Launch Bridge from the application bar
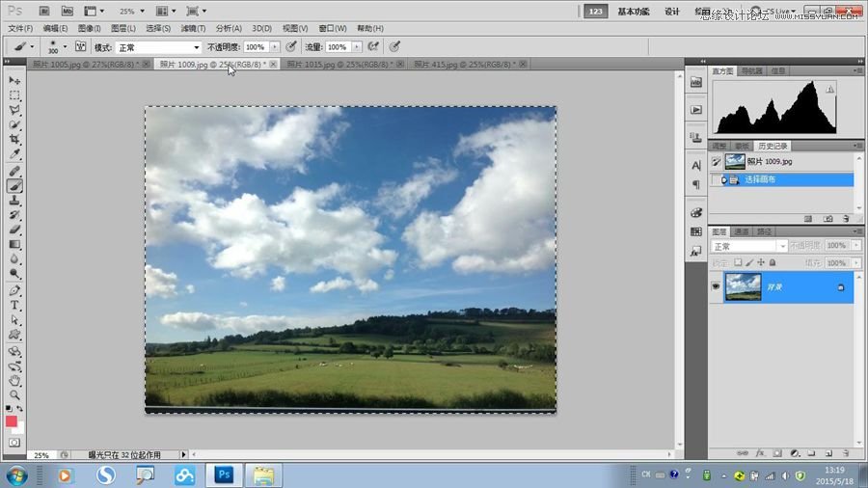This screenshot has height=488, width=868. [42, 12]
